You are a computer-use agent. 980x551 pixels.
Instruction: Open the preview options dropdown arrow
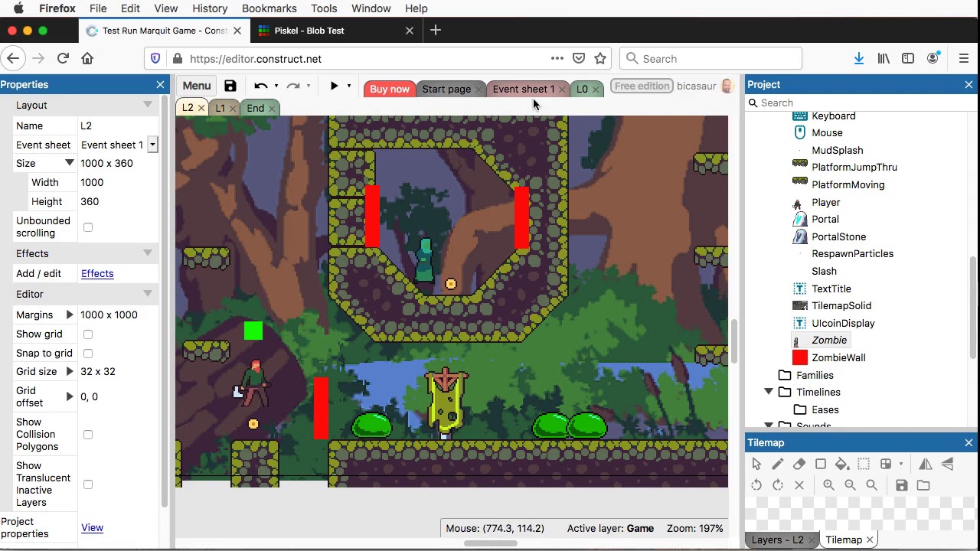point(349,86)
